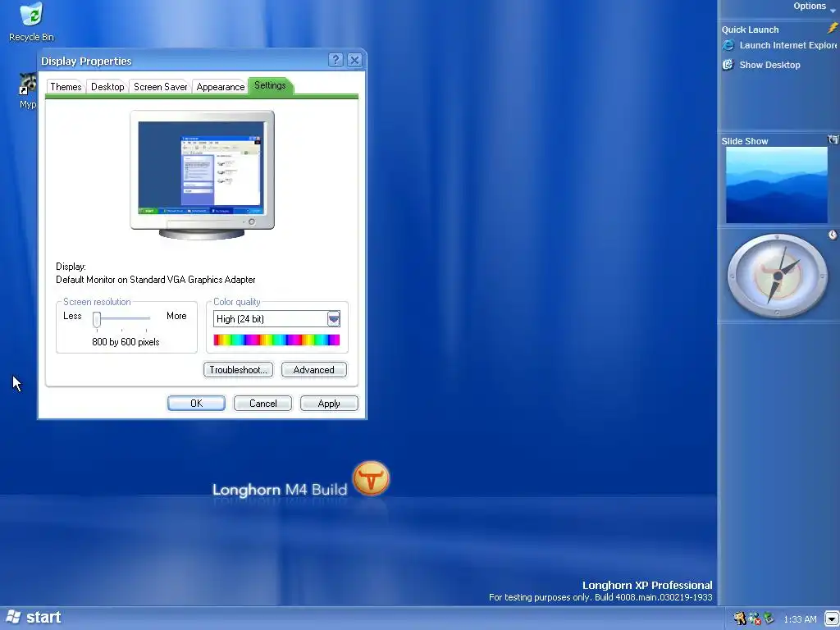Open the Appearance tab

[x=220, y=87]
